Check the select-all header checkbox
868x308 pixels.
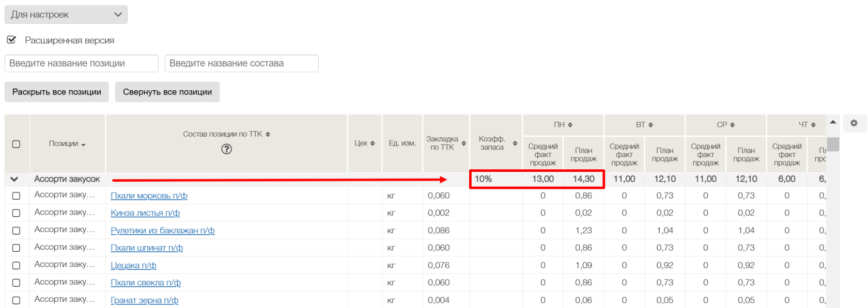(16, 144)
